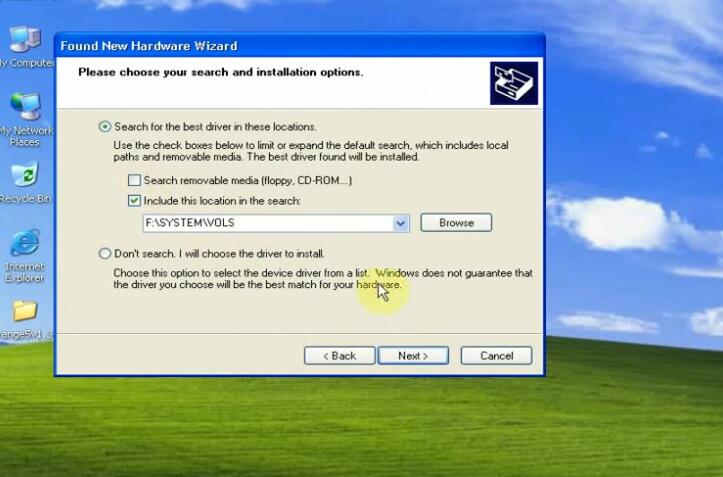
Task: Click 'Please choose your search and installation options' heading
Action: [220, 72]
